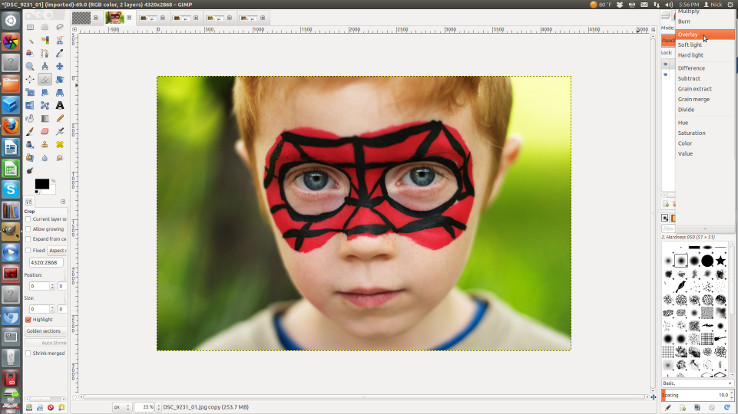Select the Rectangle Select tool
738x414 pixels.
pos(30,27)
